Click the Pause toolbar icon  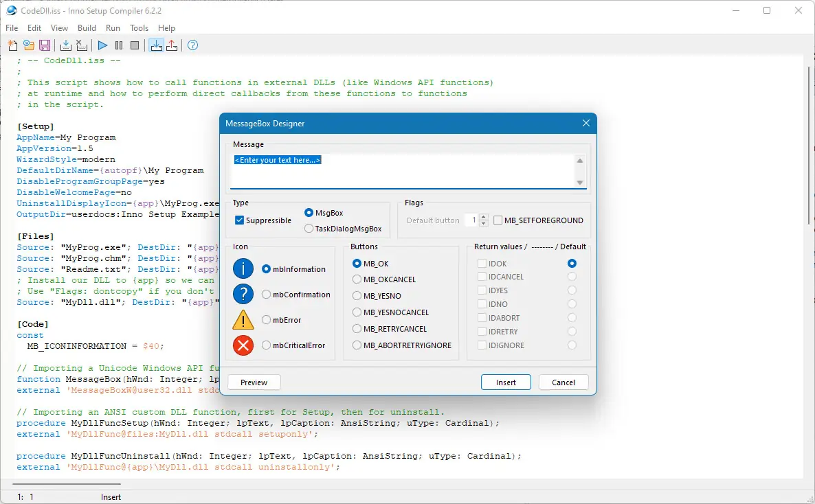(x=118, y=45)
